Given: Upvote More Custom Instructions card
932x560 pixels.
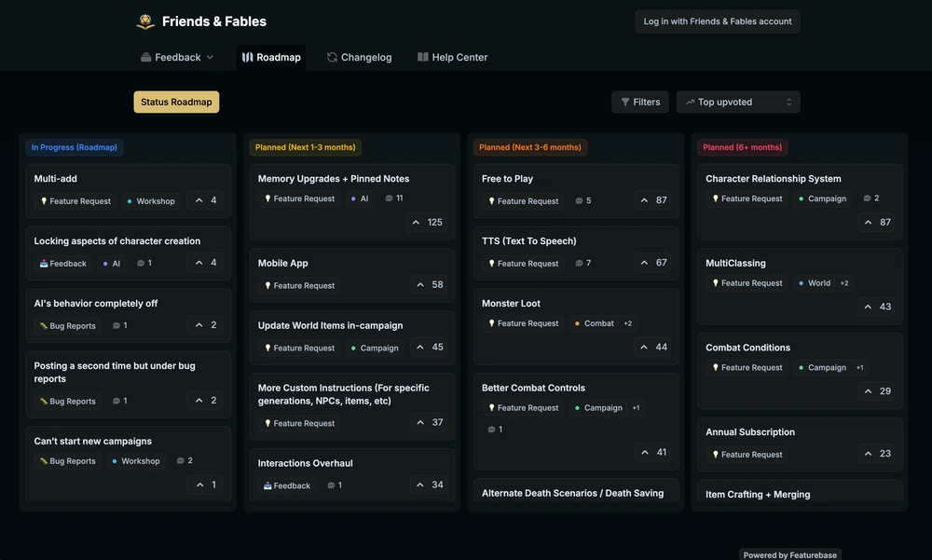Looking at the screenshot, I should click(430, 423).
